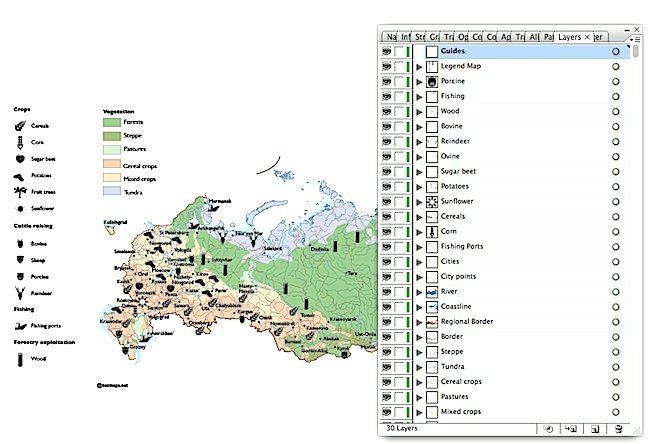
Task: Expand the Steppe layer
Action: pos(419,352)
